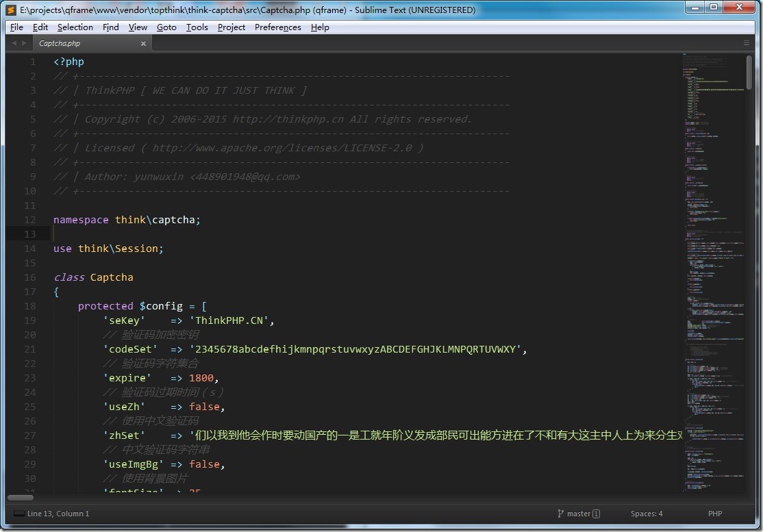Click the minimap code preview
Screen dimensions: 763x532
714,273
